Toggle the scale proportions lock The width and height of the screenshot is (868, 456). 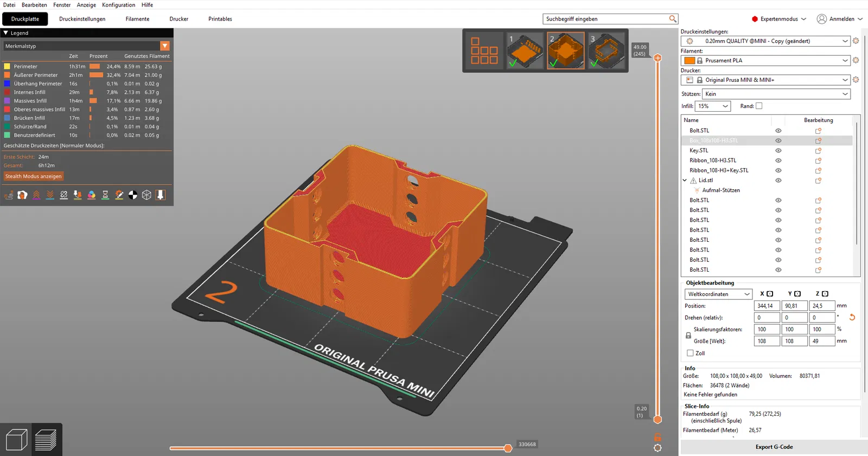click(x=688, y=336)
